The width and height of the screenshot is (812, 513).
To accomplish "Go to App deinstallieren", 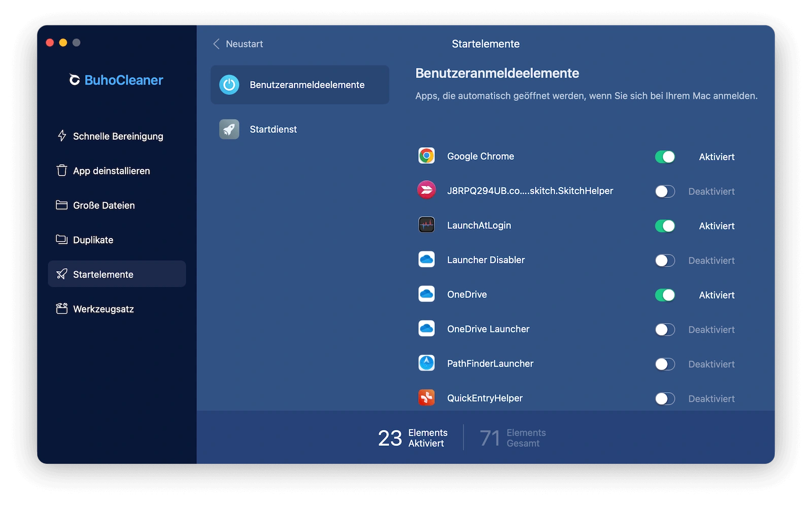I will tap(117, 170).
